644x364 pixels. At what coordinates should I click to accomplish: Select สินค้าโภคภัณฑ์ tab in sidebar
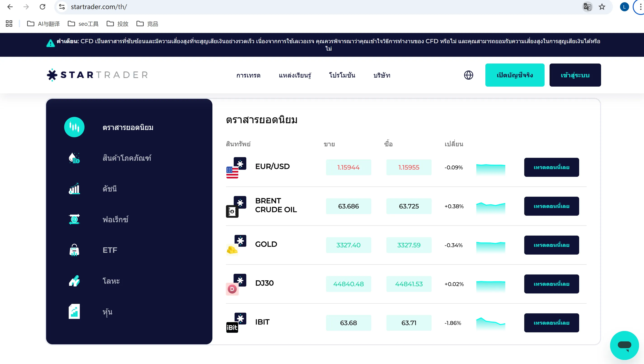[x=127, y=158]
